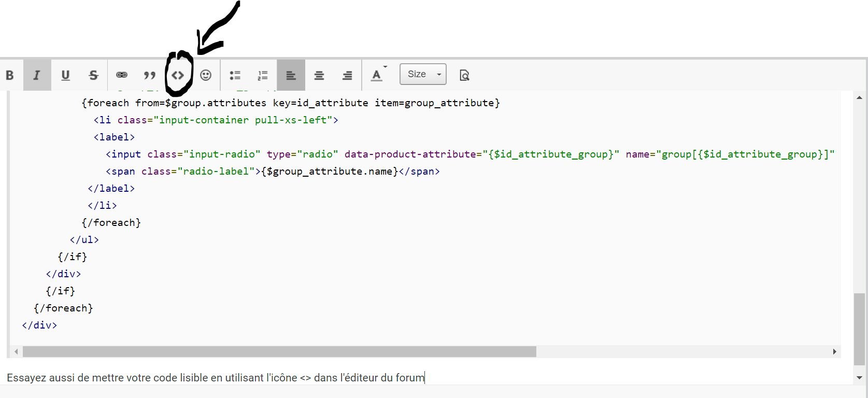Toggle Underline formatting button
This screenshot has height=398, width=868.
(x=65, y=75)
